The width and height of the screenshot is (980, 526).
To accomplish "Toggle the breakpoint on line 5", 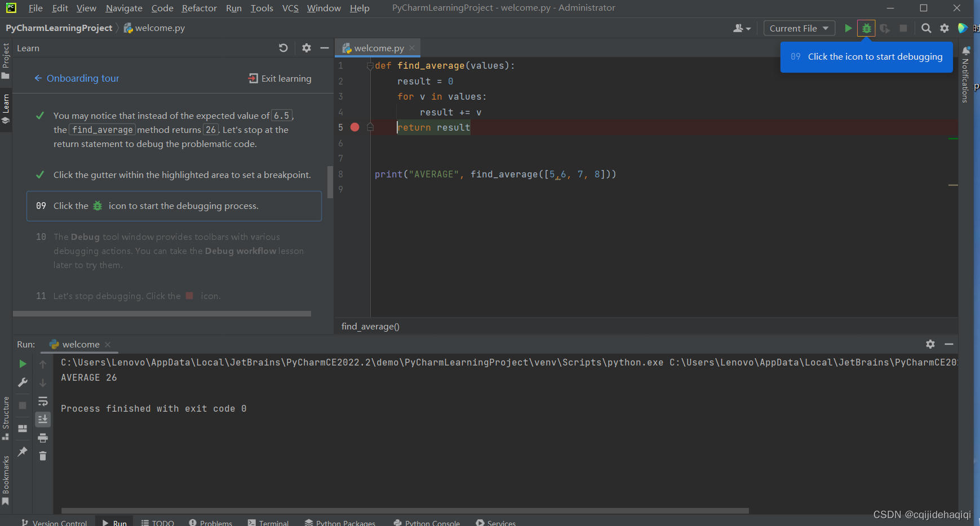I will point(355,127).
